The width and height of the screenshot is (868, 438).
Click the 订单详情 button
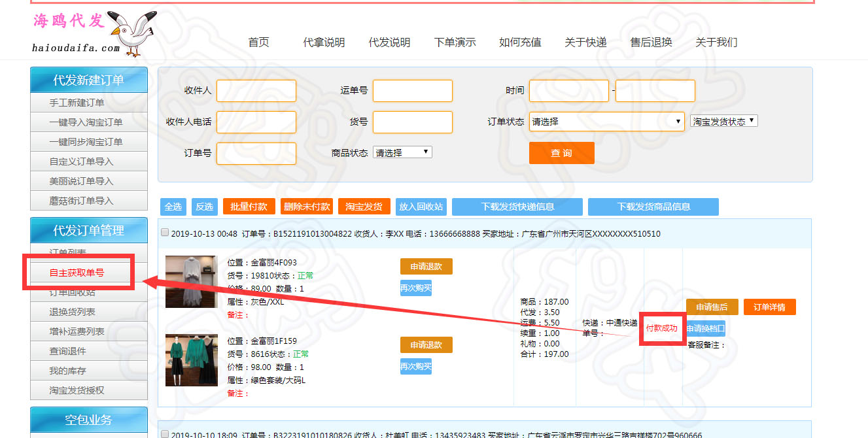769,307
